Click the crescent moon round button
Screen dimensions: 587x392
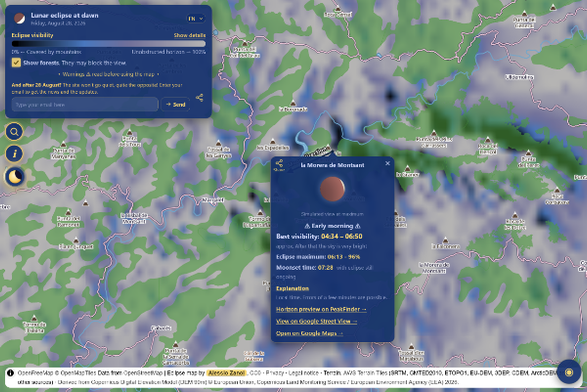14,176
